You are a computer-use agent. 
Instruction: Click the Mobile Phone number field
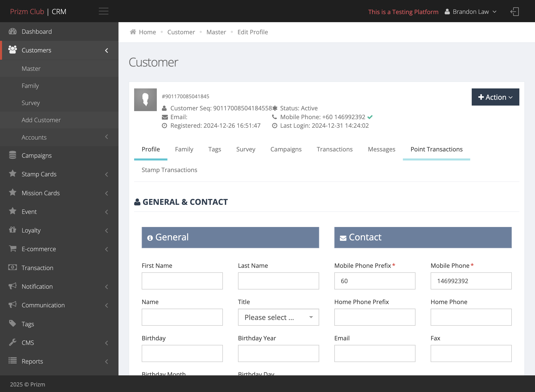point(471,281)
